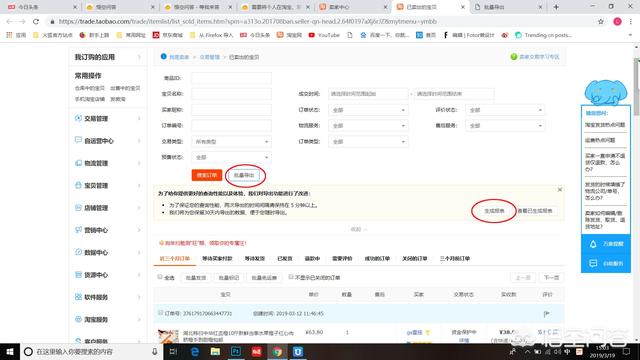Click the 宝贝名称 input field
Screen dimensions: 640x360
pos(231,94)
